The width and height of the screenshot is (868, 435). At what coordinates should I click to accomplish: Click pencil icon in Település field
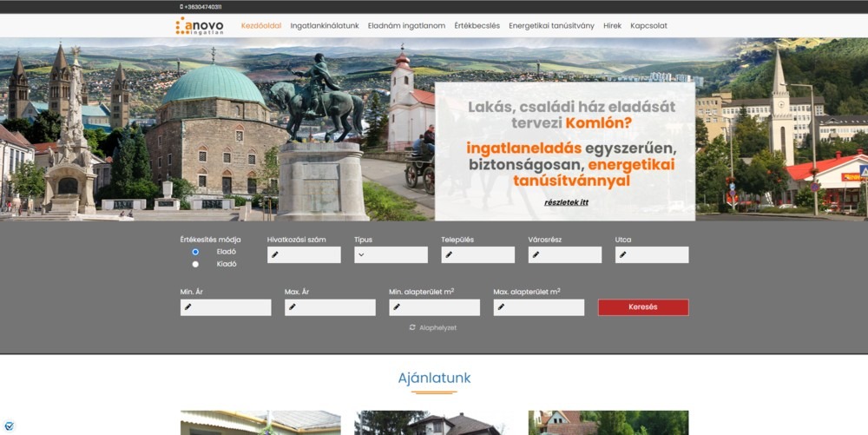[x=448, y=255]
